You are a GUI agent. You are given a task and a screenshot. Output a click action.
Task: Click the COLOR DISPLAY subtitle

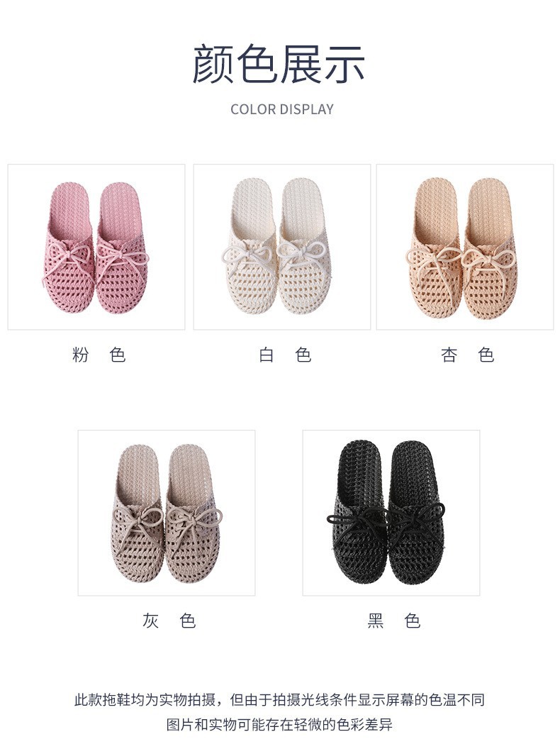tap(282, 109)
